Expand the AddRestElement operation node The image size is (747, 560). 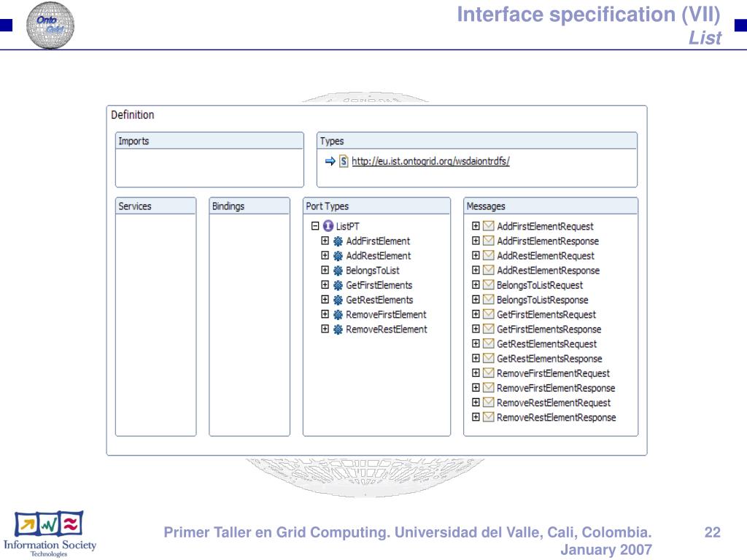point(325,255)
